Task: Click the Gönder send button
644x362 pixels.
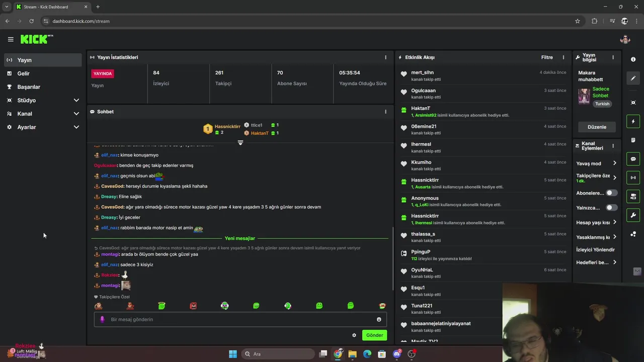Action: (374, 335)
